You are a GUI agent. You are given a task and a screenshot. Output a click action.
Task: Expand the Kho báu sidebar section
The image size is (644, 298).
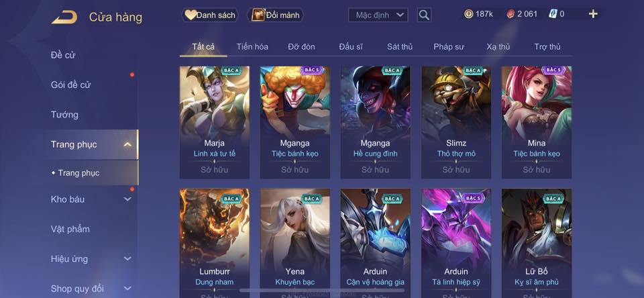click(127, 199)
